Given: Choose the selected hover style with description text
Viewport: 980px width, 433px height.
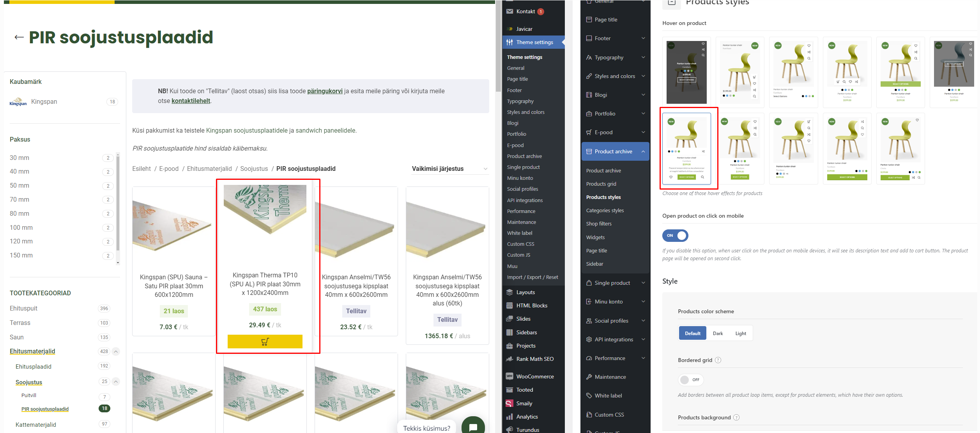Looking at the screenshot, I should click(686, 149).
